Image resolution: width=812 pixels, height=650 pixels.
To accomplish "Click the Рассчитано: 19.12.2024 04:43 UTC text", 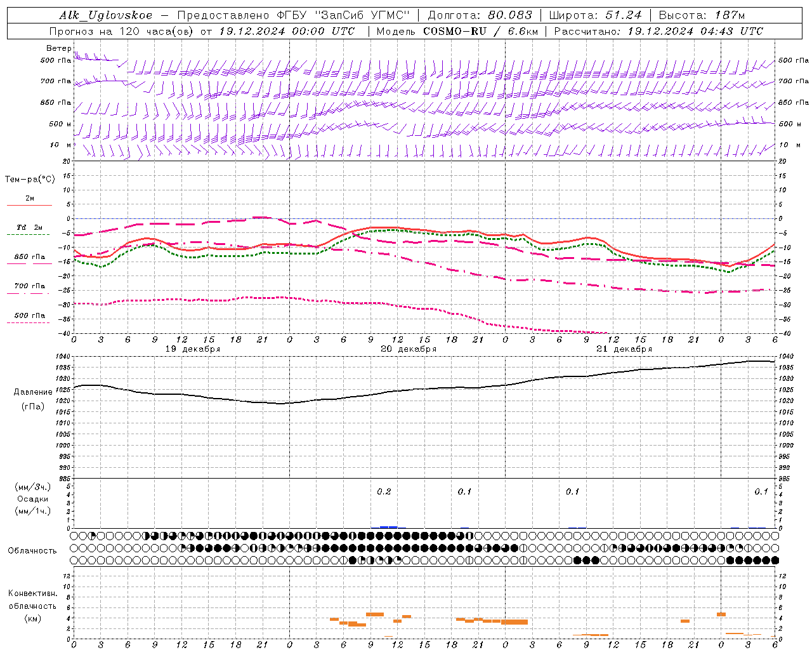I will click(658, 31).
